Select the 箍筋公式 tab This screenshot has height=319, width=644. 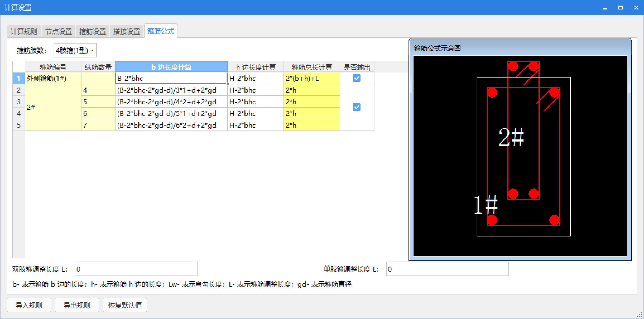pos(161,31)
